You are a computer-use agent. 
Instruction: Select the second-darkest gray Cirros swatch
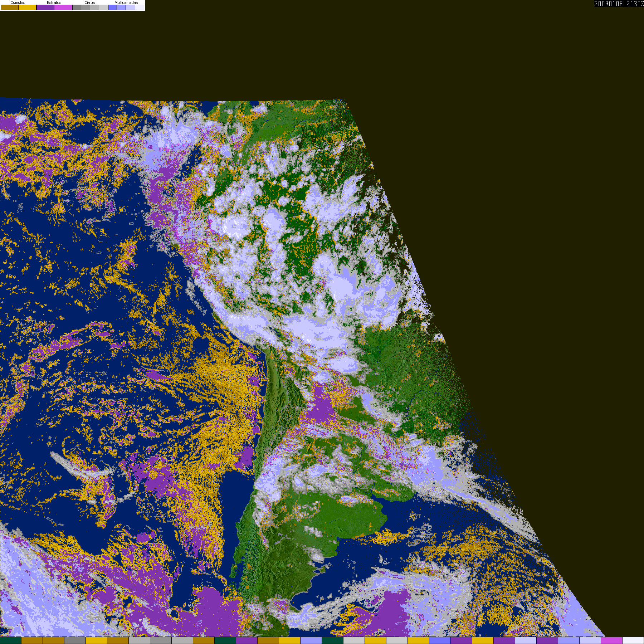click(86, 7)
